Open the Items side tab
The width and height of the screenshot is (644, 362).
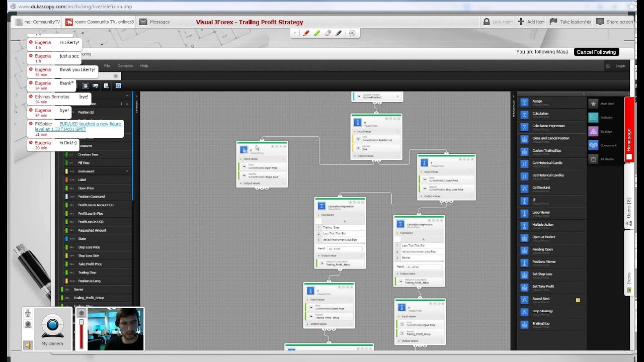point(629,263)
